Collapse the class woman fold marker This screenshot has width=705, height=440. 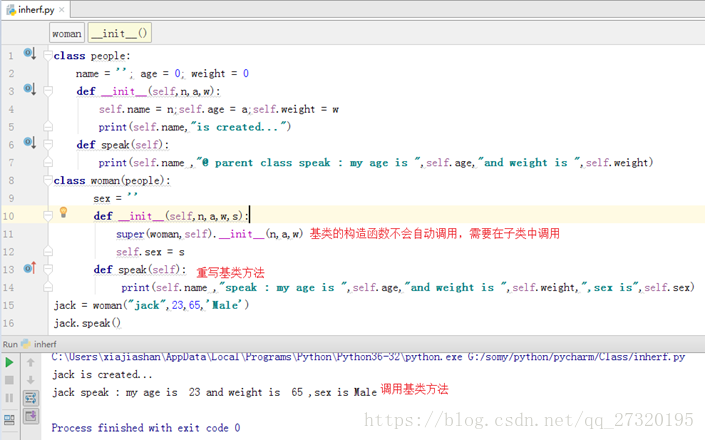coord(48,180)
